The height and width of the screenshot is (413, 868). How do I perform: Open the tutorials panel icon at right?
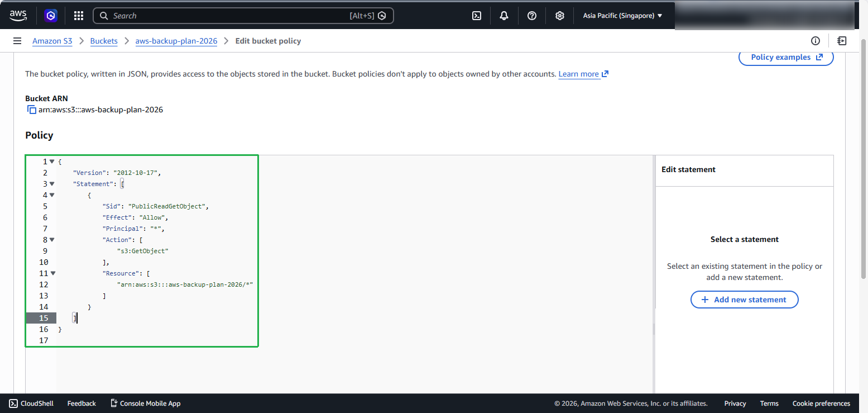click(x=842, y=41)
